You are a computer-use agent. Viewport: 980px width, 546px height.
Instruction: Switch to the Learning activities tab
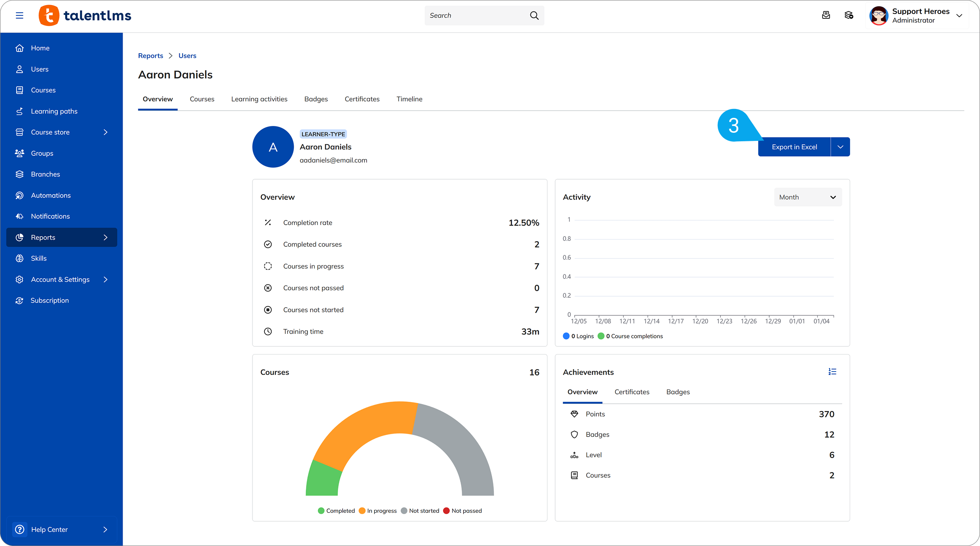[259, 99]
